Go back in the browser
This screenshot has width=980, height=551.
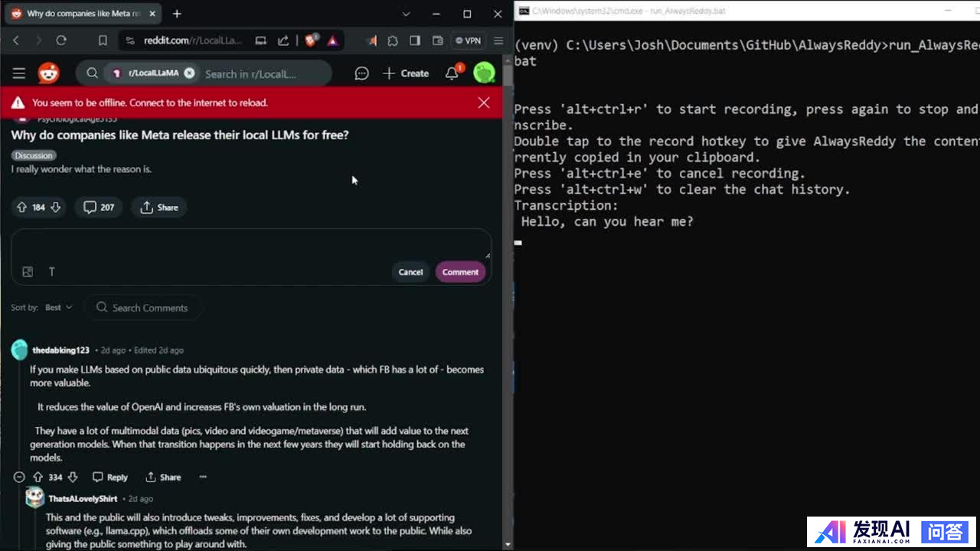[16, 41]
